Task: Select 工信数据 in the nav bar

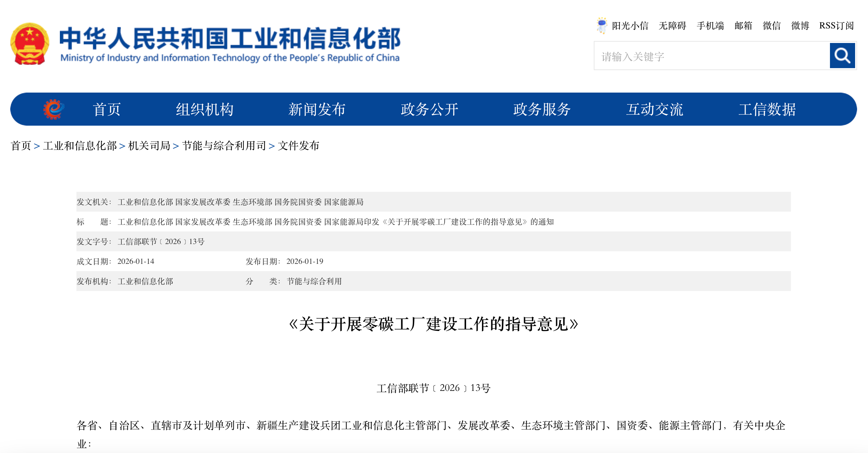Action: (767, 109)
